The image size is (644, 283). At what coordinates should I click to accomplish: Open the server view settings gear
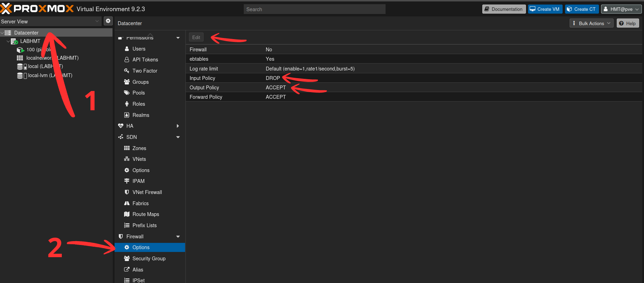click(x=108, y=21)
